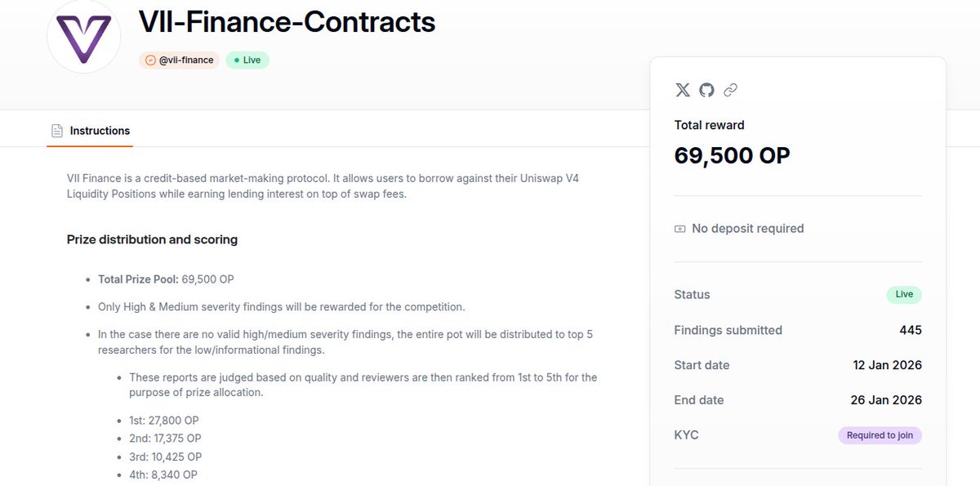Viewport: 980px width, 486px height.
Task: Open the GitHub repository icon
Action: point(706,90)
